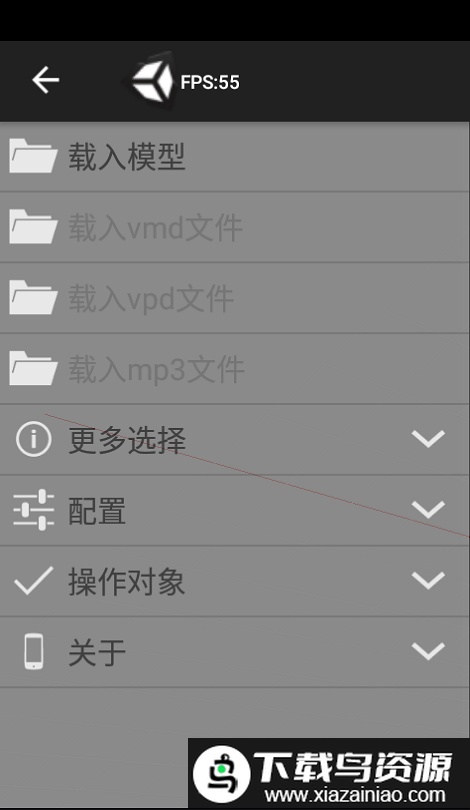Expand the 关于 chevron arrow
The image size is (470, 810).
point(428,651)
